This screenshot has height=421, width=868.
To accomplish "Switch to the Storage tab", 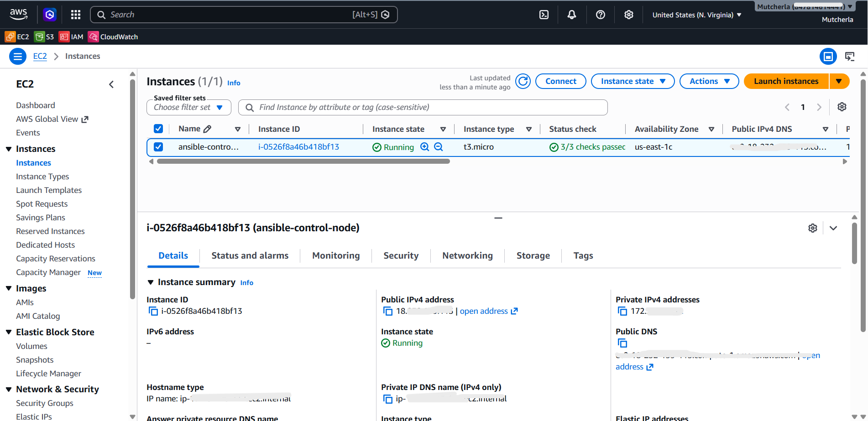I will [x=533, y=256].
